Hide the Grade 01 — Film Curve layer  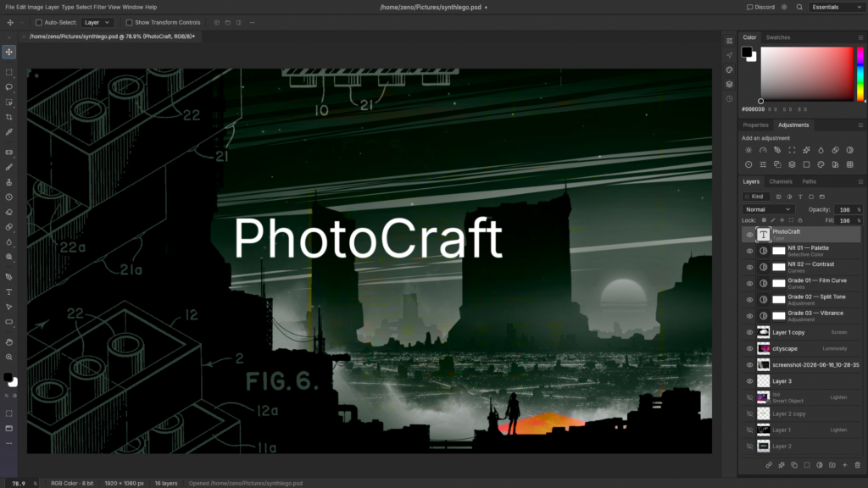tap(749, 284)
